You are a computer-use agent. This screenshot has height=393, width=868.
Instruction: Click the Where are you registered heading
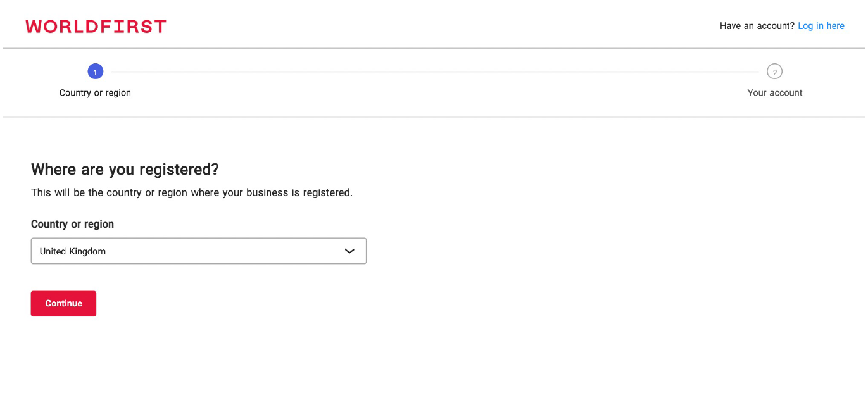click(x=125, y=170)
